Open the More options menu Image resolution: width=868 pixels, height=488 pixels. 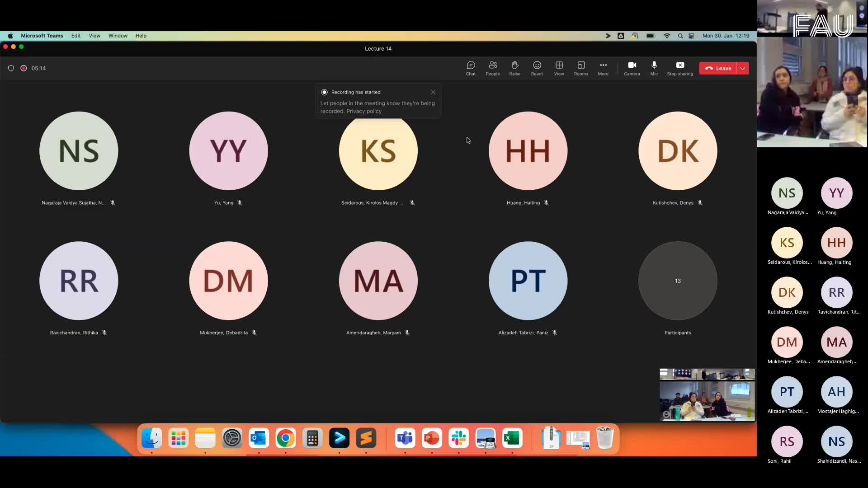point(603,68)
